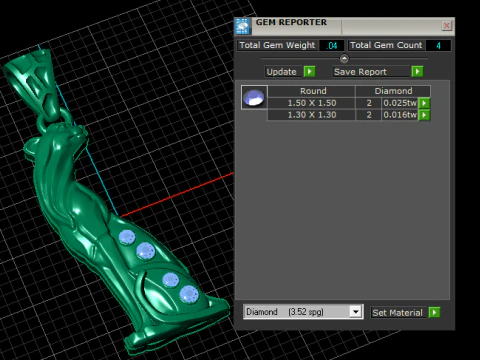The image size is (480, 360).
Task: Click the Total Gem Weight label
Action: point(277,45)
